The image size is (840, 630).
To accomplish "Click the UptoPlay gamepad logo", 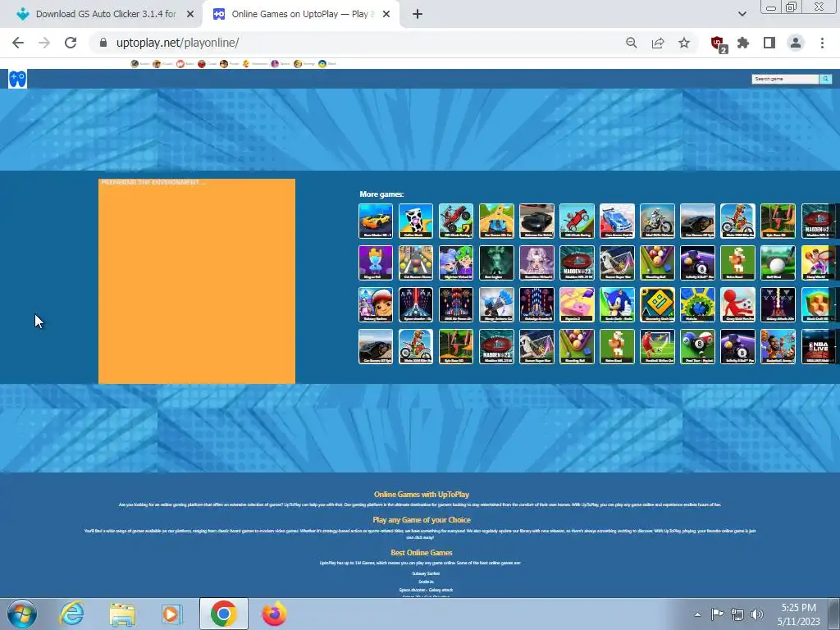I will pos(18,79).
